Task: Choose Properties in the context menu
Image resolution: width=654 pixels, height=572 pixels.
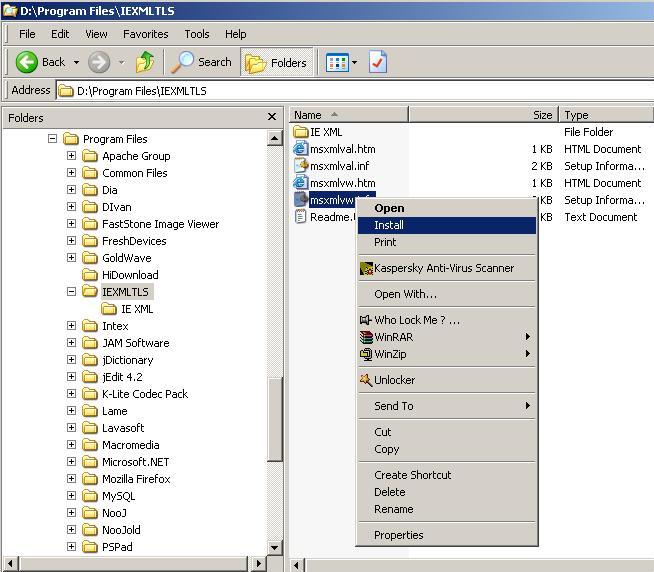Action: pos(447,535)
